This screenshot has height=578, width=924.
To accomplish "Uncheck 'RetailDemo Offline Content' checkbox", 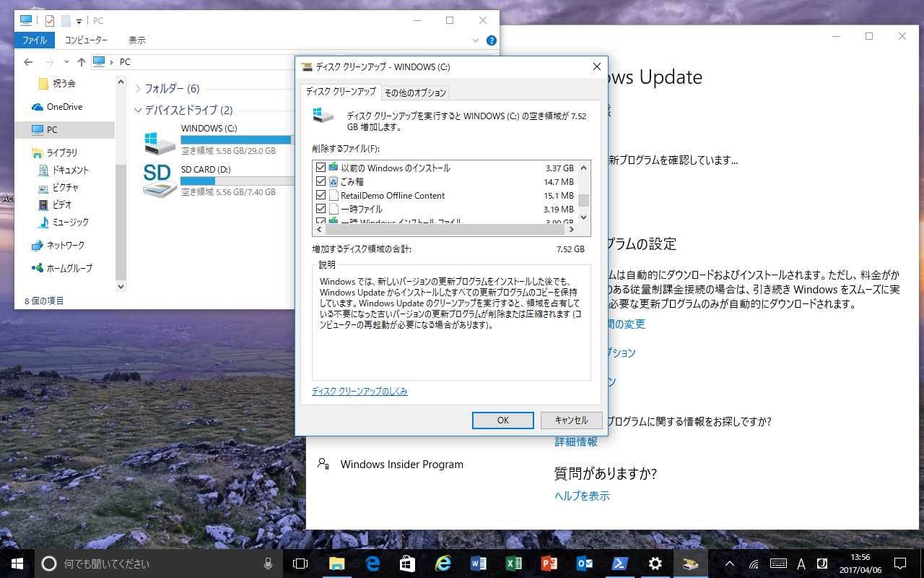I will [x=321, y=195].
